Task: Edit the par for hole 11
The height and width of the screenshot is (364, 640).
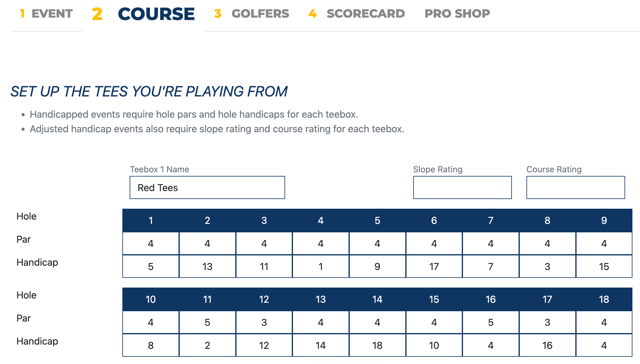Action: click(207, 322)
